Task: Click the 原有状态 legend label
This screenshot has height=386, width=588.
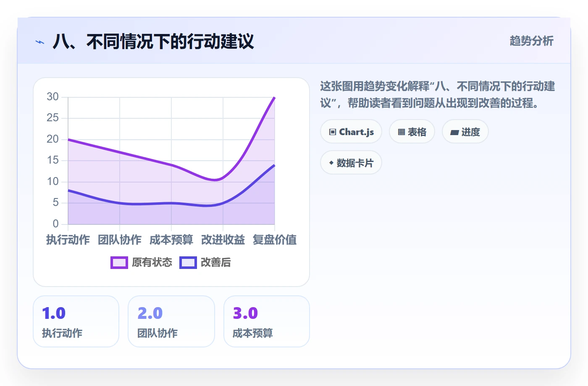Action: pos(152,263)
